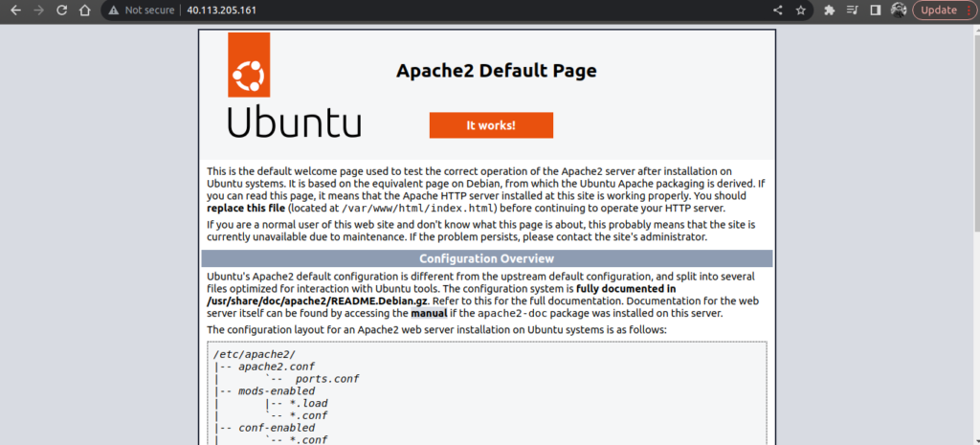Image resolution: width=980 pixels, height=445 pixels.
Task: Click the conf-enabled entry in the layout
Action: [x=277, y=428]
